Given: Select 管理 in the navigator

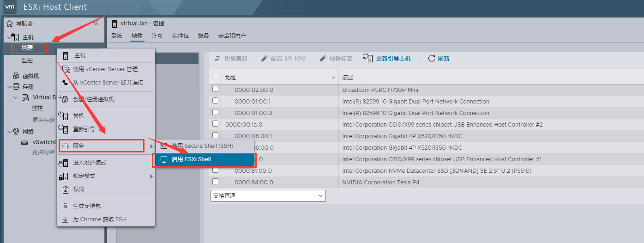Looking at the screenshot, I should point(27,48).
